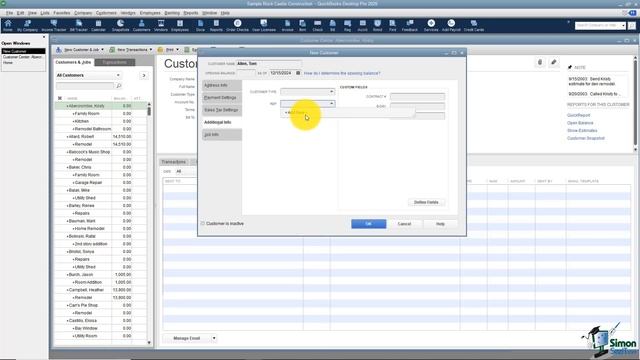
Task: Switch to the Sales Tax Settings tab
Action: click(222, 110)
